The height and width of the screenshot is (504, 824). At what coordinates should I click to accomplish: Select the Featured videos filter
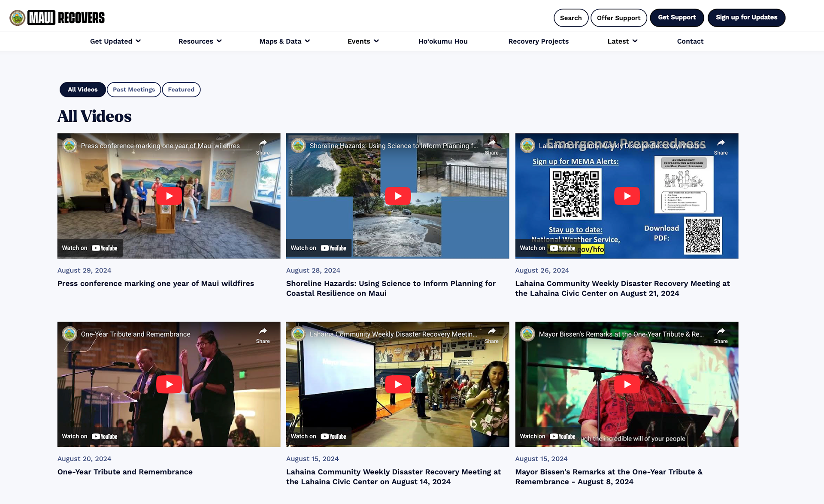[x=181, y=90]
